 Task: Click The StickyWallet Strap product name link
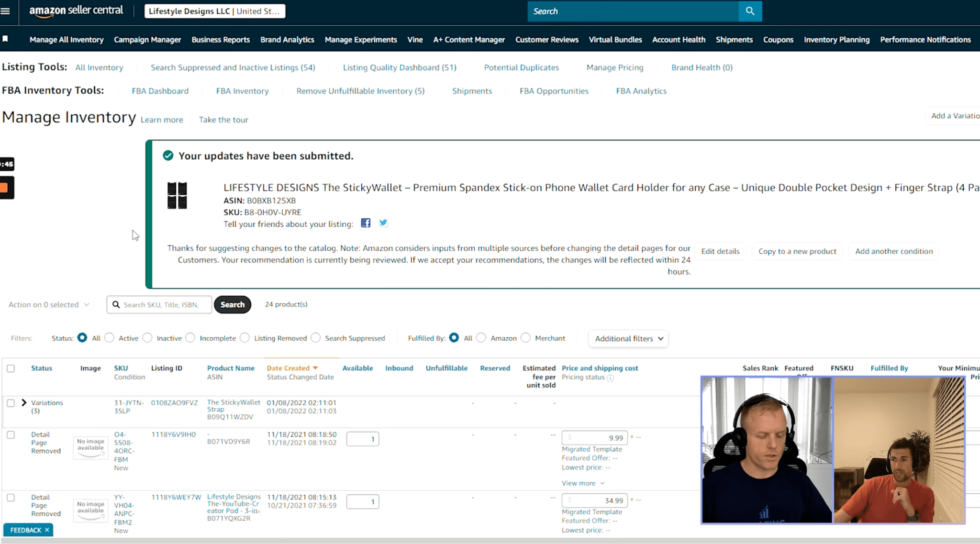coord(234,406)
